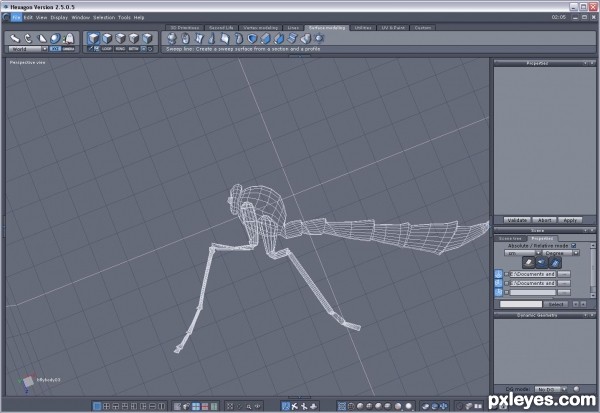The width and height of the screenshot is (600, 413).
Task: Switch to the Vertex modeling tab
Action: (260, 28)
